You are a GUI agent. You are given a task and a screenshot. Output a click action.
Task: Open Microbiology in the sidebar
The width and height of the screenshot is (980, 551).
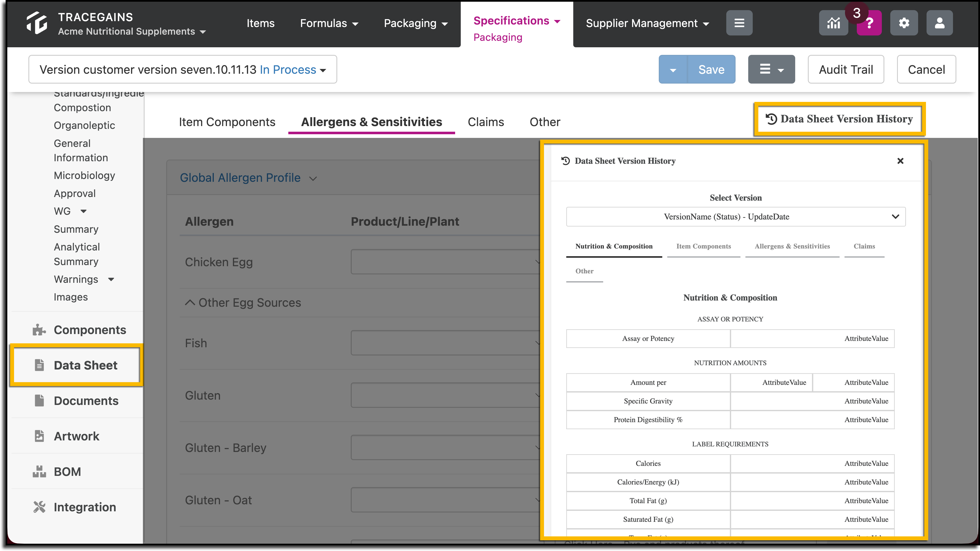pyautogui.click(x=84, y=175)
